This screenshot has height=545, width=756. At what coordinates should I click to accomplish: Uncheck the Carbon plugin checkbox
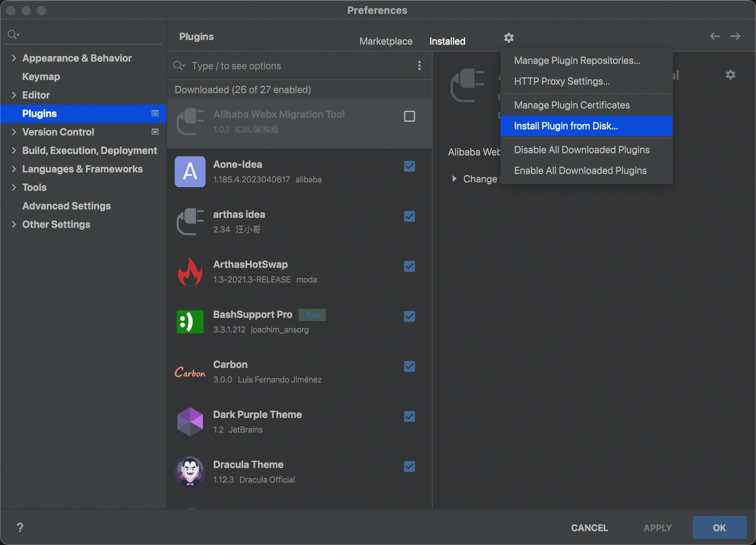pos(410,366)
